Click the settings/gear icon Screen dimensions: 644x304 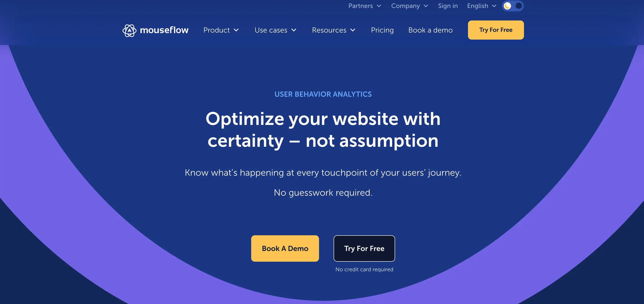pyautogui.click(x=518, y=5)
